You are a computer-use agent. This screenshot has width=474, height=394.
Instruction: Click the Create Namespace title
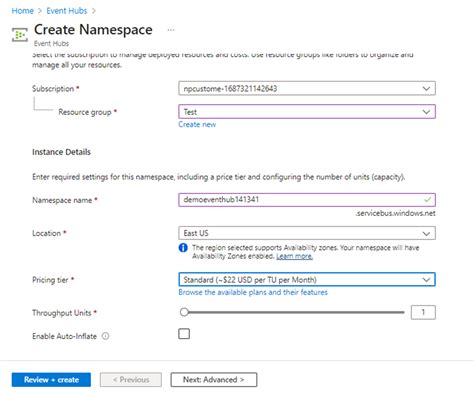[x=93, y=30]
